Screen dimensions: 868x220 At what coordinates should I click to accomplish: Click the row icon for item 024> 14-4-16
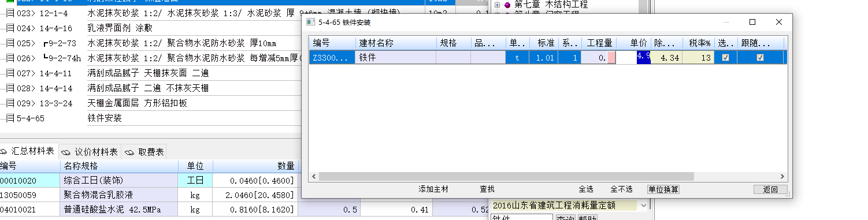[10, 28]
